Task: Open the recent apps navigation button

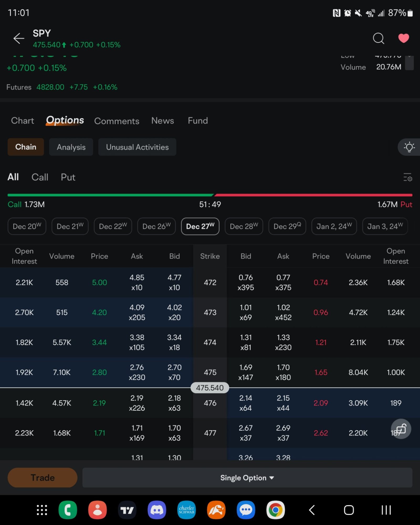Action: pyautogui.click(x=386, y=510)
